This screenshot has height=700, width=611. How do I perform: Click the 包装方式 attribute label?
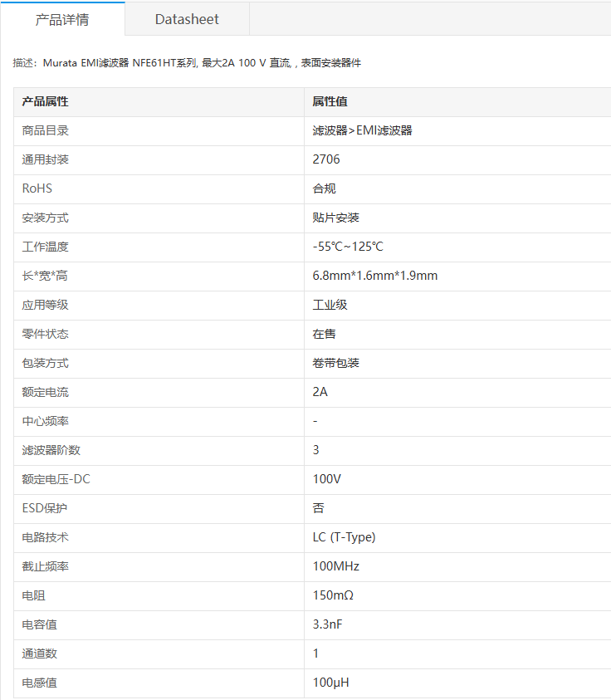(45, 363)
